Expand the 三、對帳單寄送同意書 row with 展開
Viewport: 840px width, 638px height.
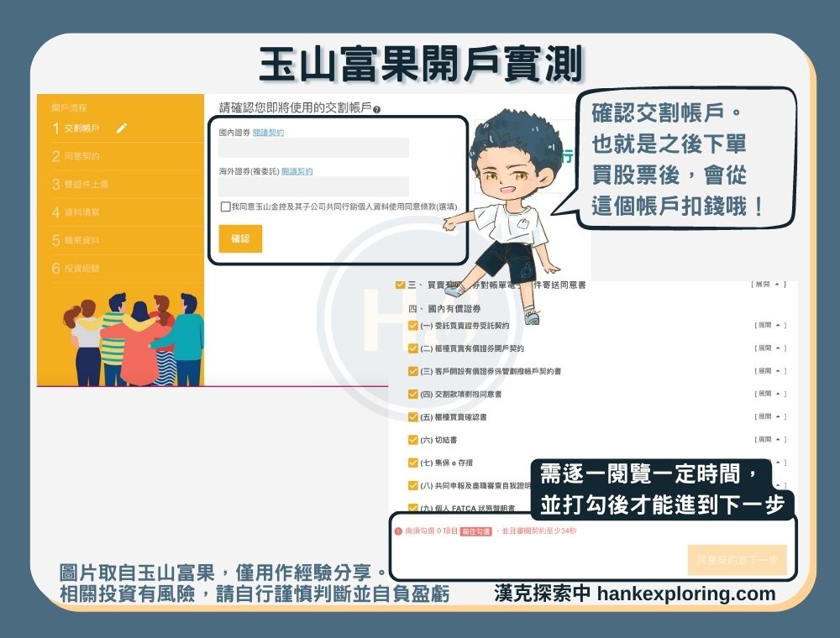[x=769, y=285]
